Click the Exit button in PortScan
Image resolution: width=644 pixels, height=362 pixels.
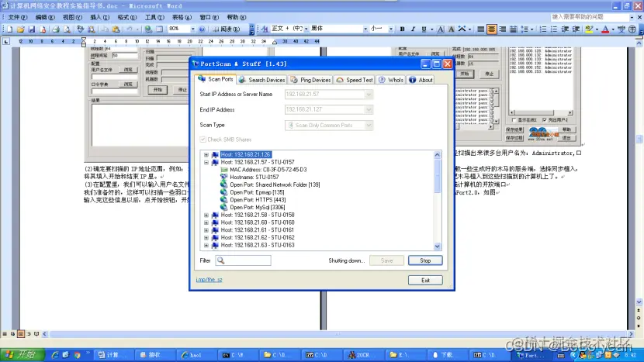[425, 281]
